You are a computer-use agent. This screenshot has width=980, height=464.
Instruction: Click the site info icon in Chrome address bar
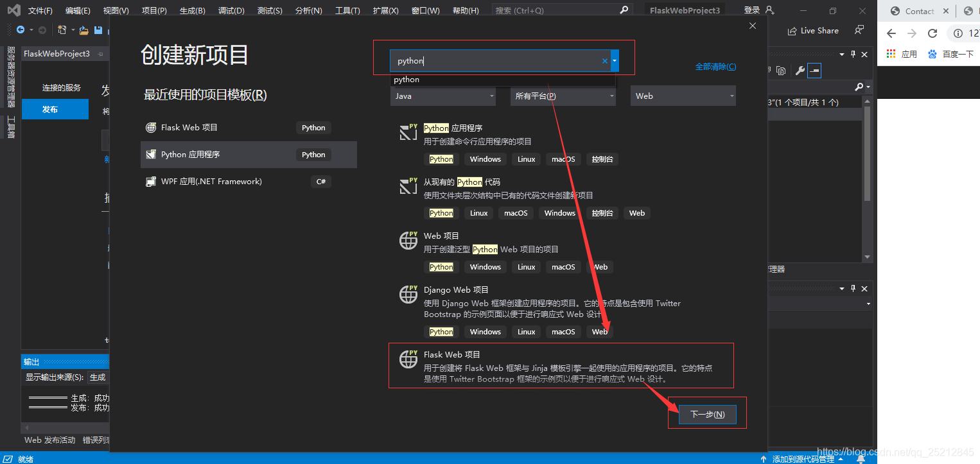point(958,33)
